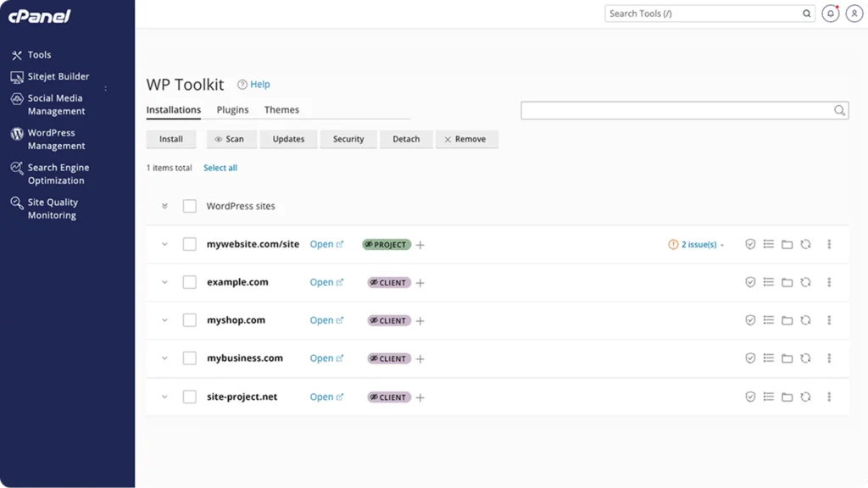Click the sync refresh icon for example.com

pos(805,282)
